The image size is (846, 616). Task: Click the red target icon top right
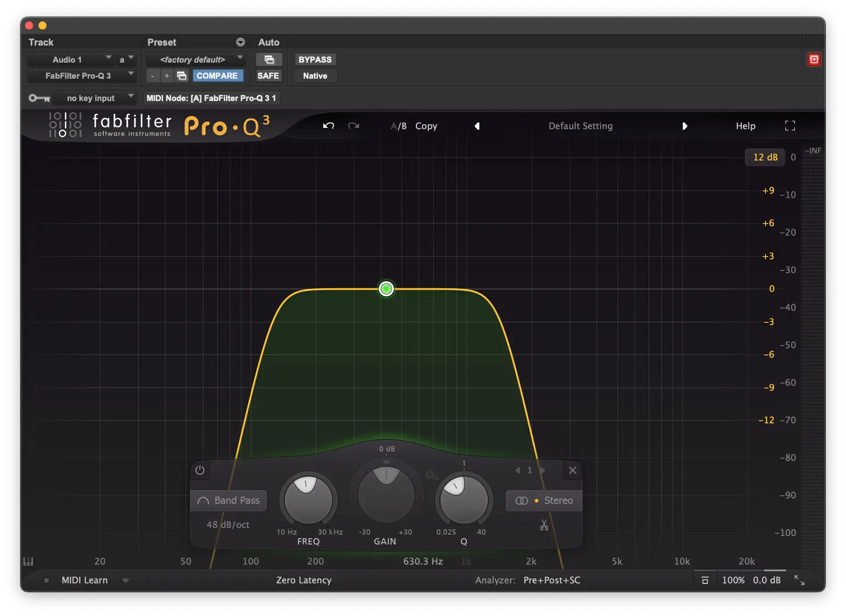pos(814,59)
